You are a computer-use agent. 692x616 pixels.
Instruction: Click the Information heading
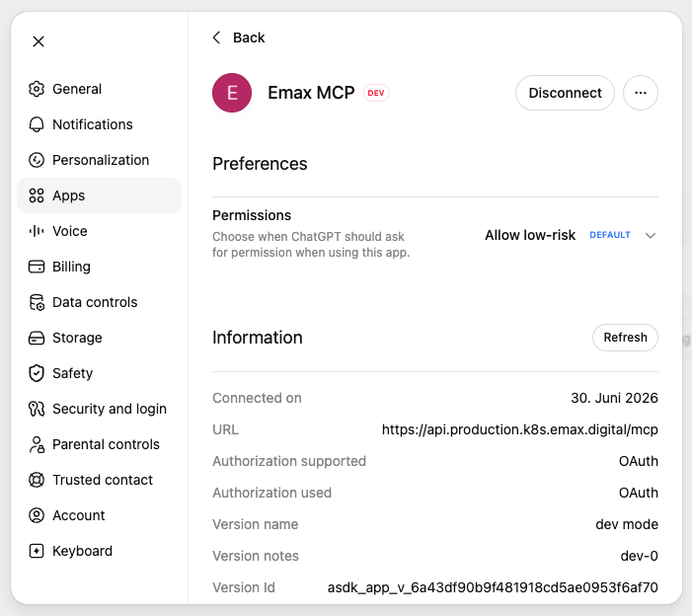(258, 338)
